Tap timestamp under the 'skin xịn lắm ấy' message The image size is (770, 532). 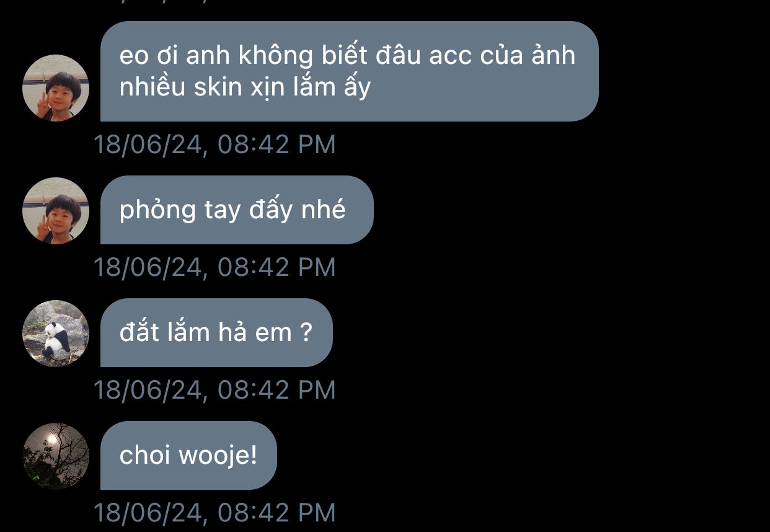215,144
